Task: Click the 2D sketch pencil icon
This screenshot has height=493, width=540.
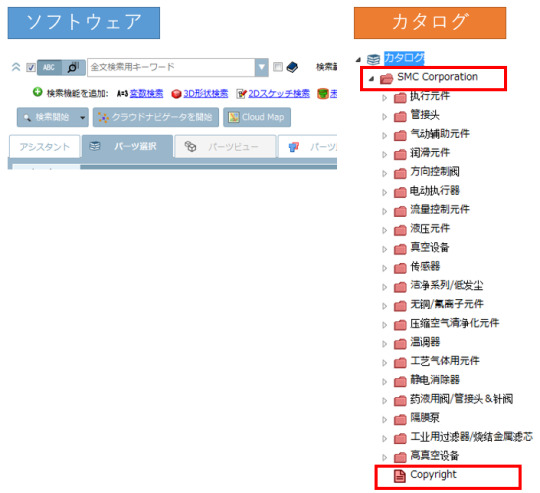Action: pos(241,93)
